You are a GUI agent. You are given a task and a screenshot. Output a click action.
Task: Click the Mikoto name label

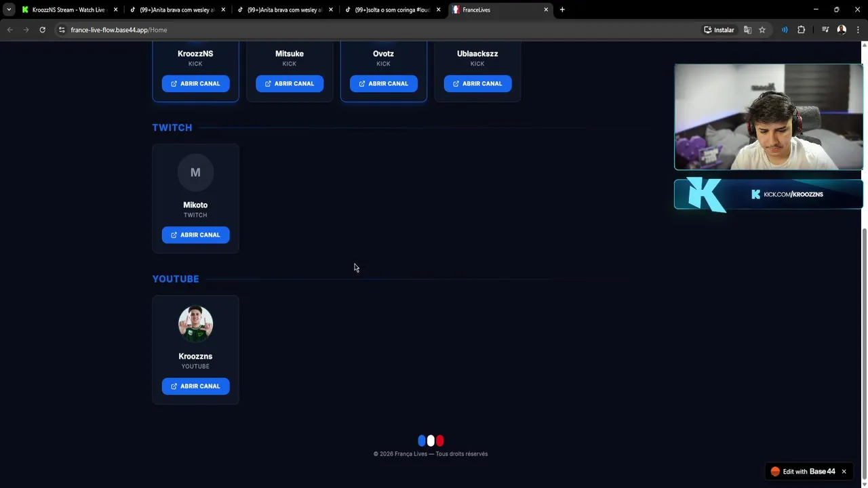click(x=195, y=205)
